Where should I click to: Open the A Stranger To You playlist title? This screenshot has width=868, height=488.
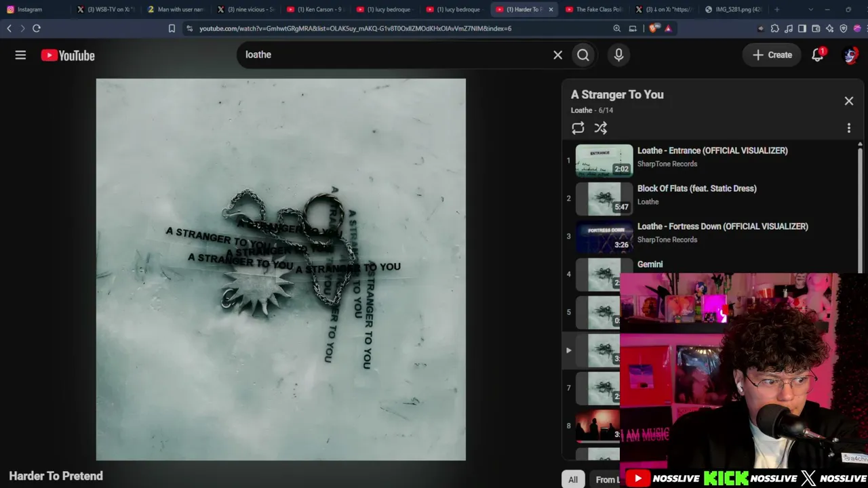tap(617, 95)
